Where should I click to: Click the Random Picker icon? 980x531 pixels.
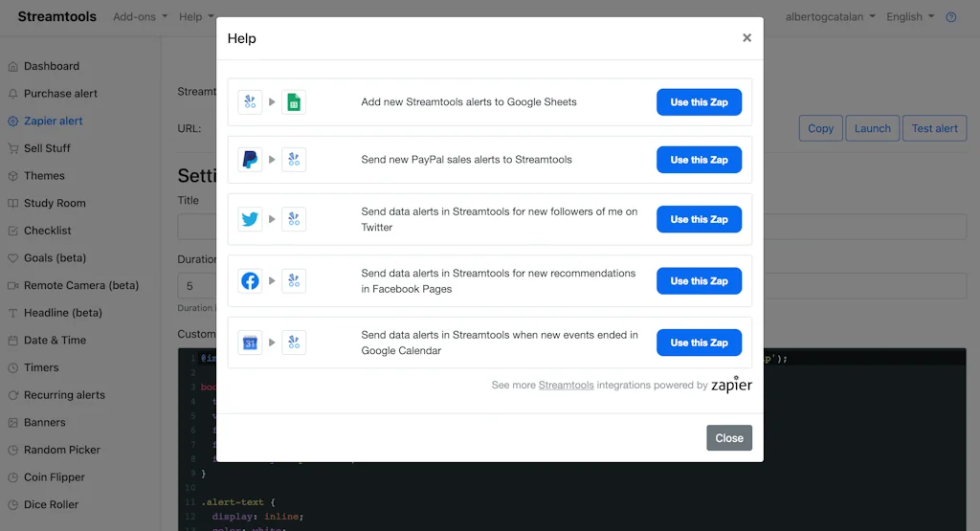click(12, 450)
